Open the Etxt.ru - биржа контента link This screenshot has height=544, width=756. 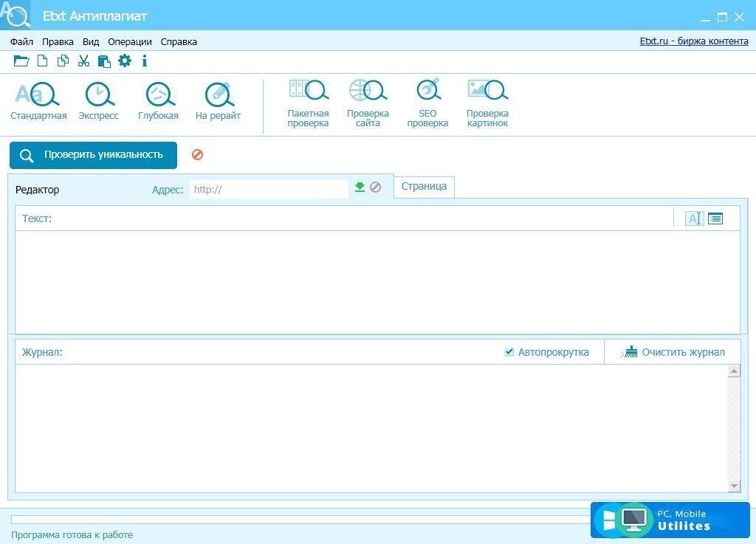(x=694, y=41)
